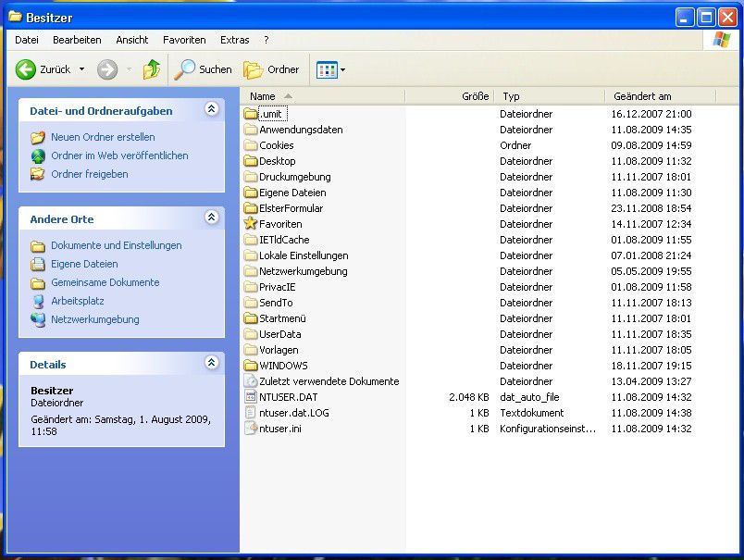Viewport: 744px width, 560px height.
Task: Open the Ansicht menu
Action: tap(131, 40)
